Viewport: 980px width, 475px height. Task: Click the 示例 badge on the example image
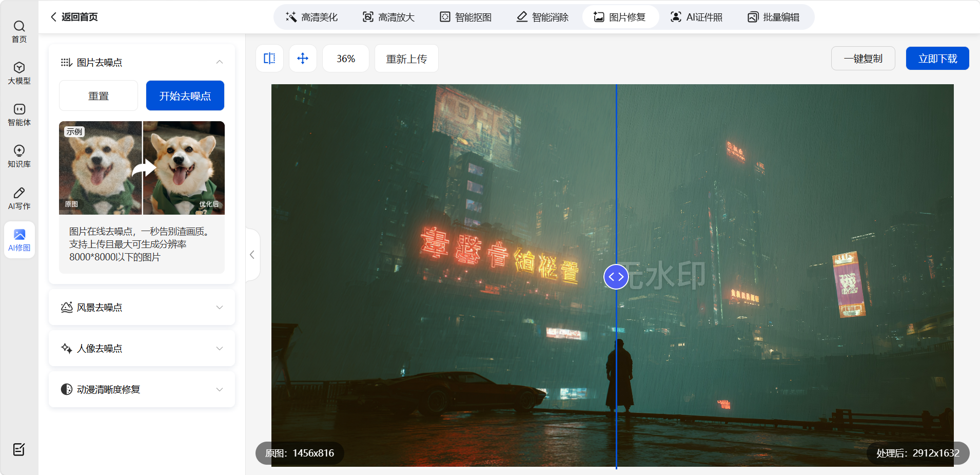[x=74, y=131]
